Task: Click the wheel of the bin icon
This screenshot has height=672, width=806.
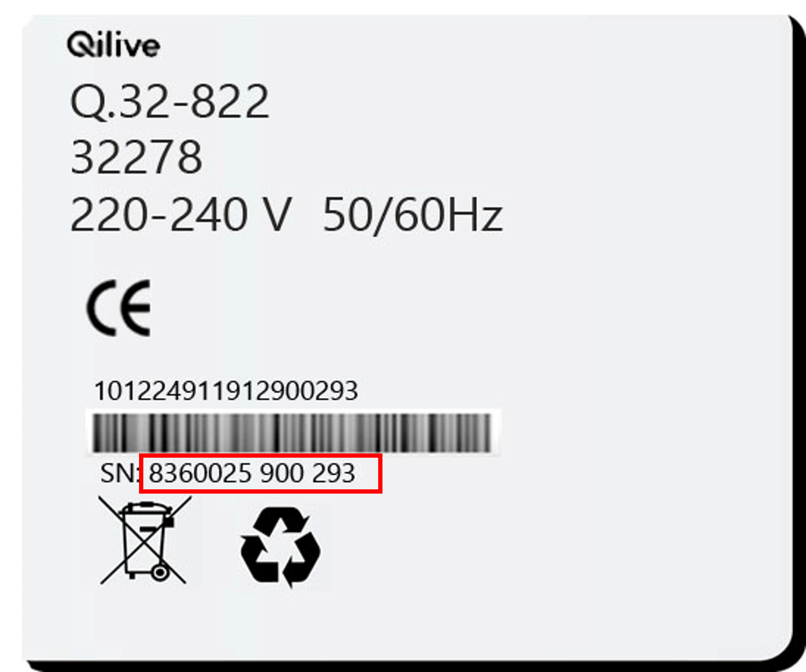Action: [160, 572]
